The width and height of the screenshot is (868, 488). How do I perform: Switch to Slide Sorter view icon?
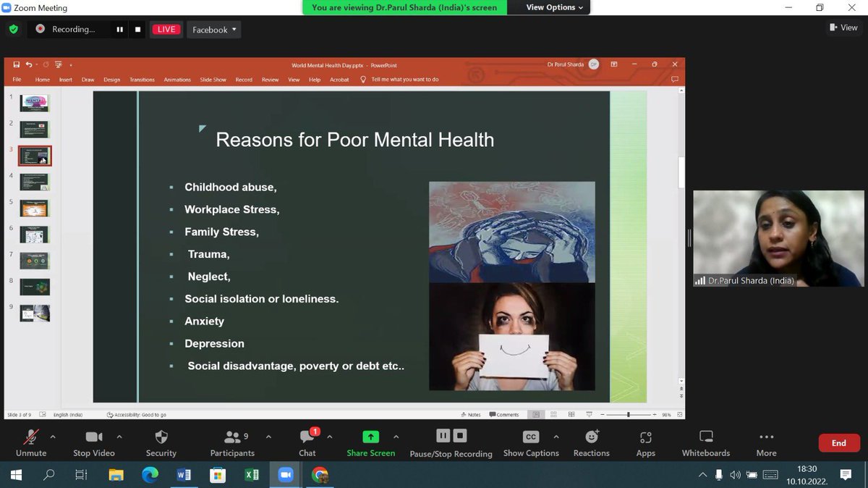point(553,415)
